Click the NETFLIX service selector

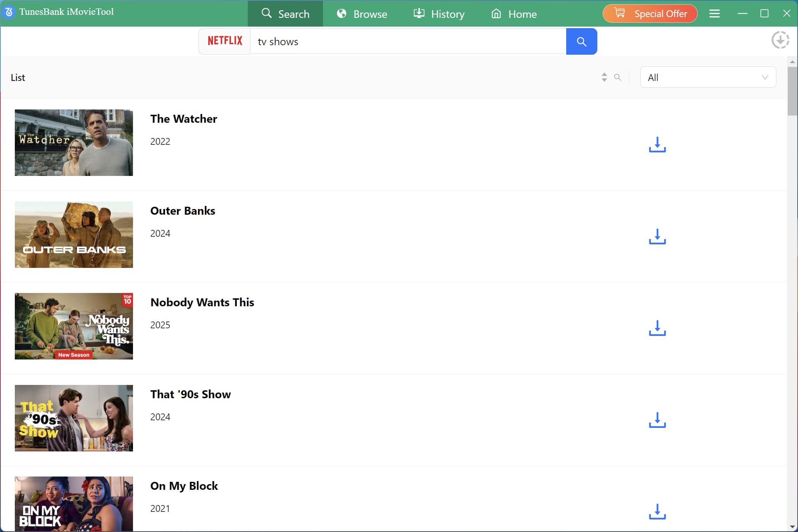(225, 41)
